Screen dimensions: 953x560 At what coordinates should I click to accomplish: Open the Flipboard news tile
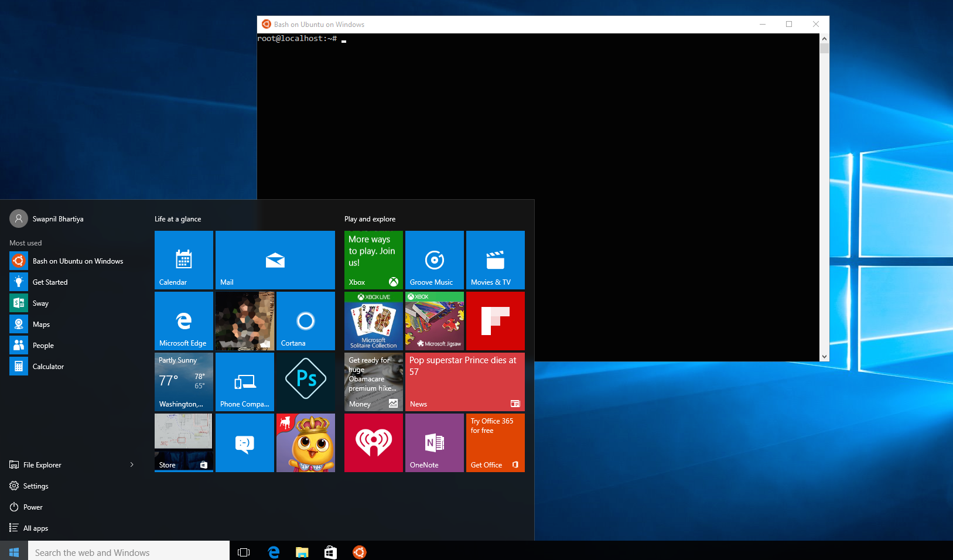click(495, 320)
